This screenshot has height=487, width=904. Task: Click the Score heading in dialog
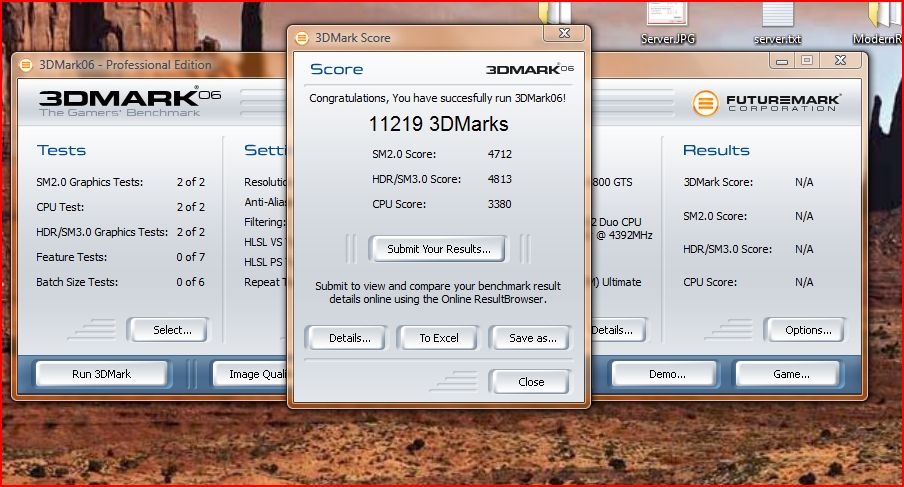click(x=337, y=70)
